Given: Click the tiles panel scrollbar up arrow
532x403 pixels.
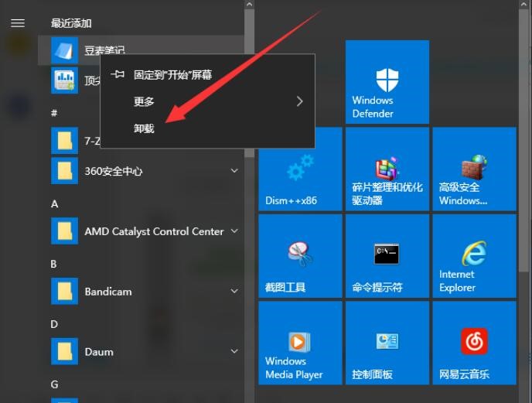Looking at the screenshot, I should click(523, 5).
